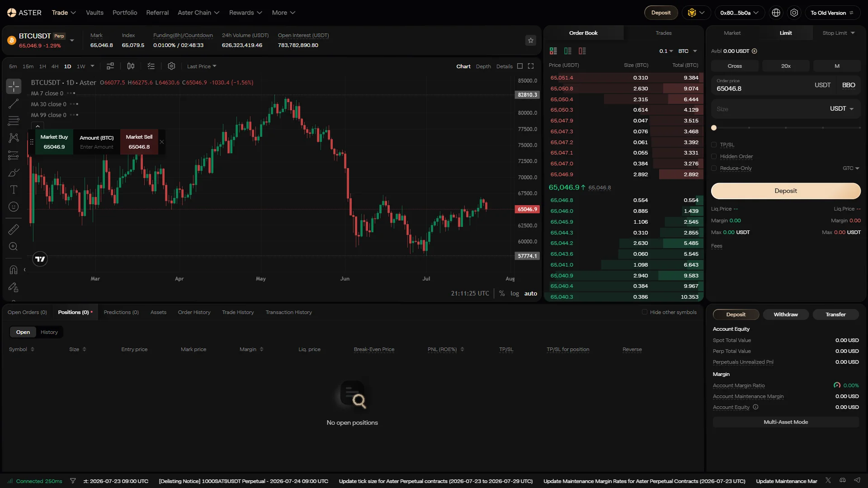Click the Transfer button
868x488 pixels.
[x=835, y=314]
